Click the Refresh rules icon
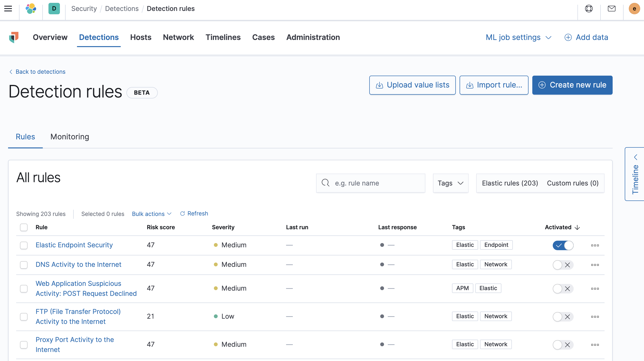The height and width of the screenshot is (361, 644). [183, 213]
